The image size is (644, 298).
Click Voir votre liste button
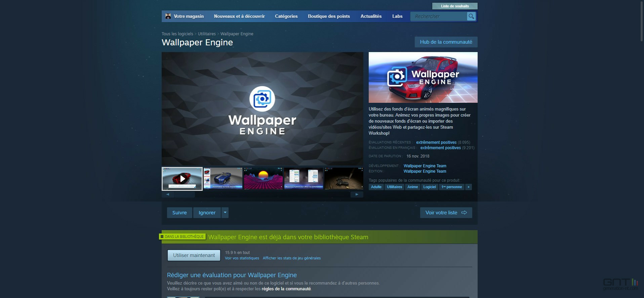pyautogui.click(x=446, y=213)
